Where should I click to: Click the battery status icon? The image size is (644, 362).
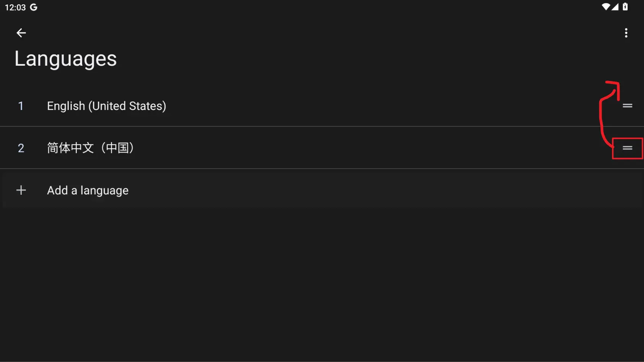625,7
